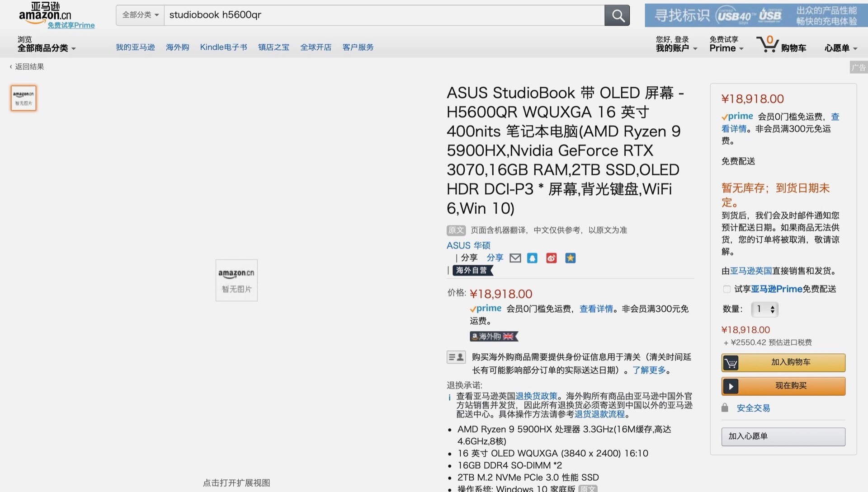This screenshot has height=492, width=868.
Task: Open Kindle电子书 navigation item
Action: coord(223,47)
